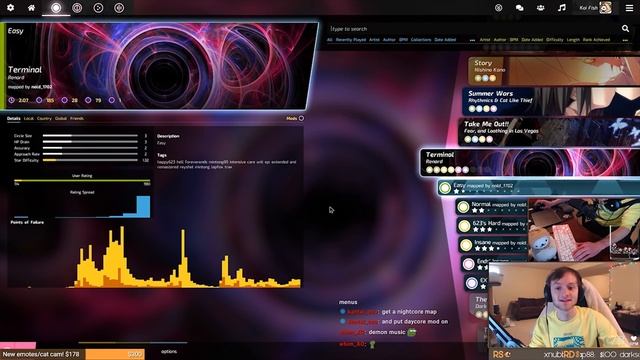Click the User Rating bar
Viewport: 640px width, 360px height.
click(x=82, y=180)
